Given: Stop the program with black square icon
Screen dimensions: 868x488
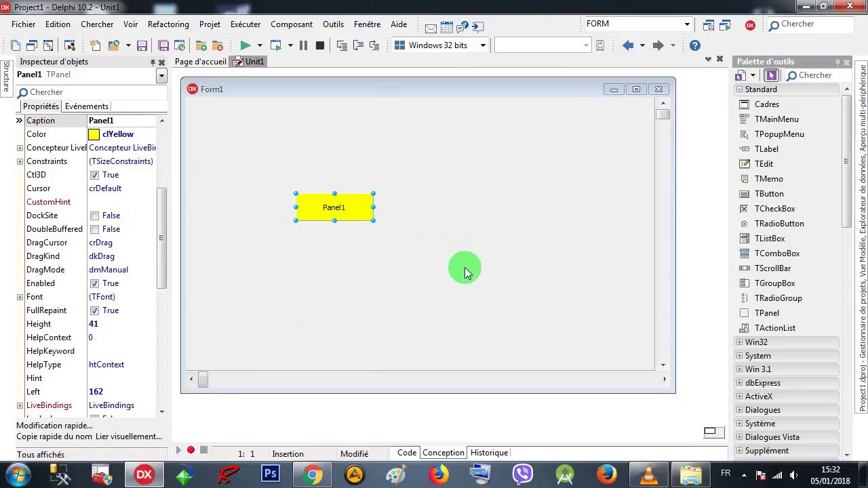Looking at the screenshot, I should (320, 45).
